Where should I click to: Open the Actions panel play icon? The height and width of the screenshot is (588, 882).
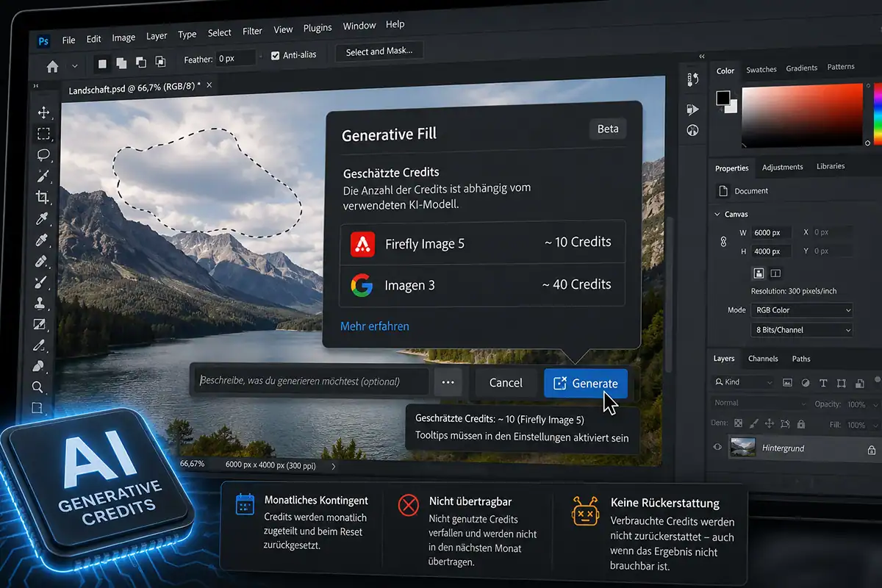pos(692,110)
